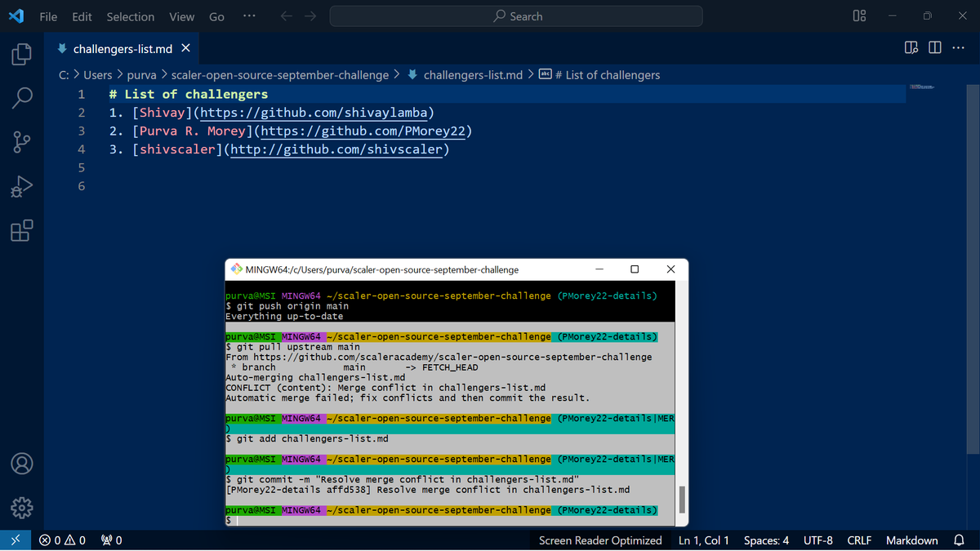
Task: Open the Search view icon
Action: click(x=20, y=97)
